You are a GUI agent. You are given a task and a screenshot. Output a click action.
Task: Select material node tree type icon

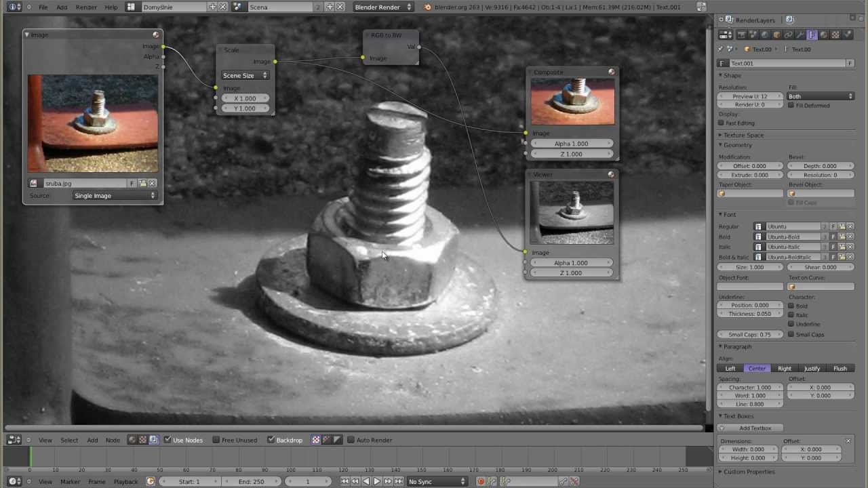pyautogui.click(x=132, y=440)
